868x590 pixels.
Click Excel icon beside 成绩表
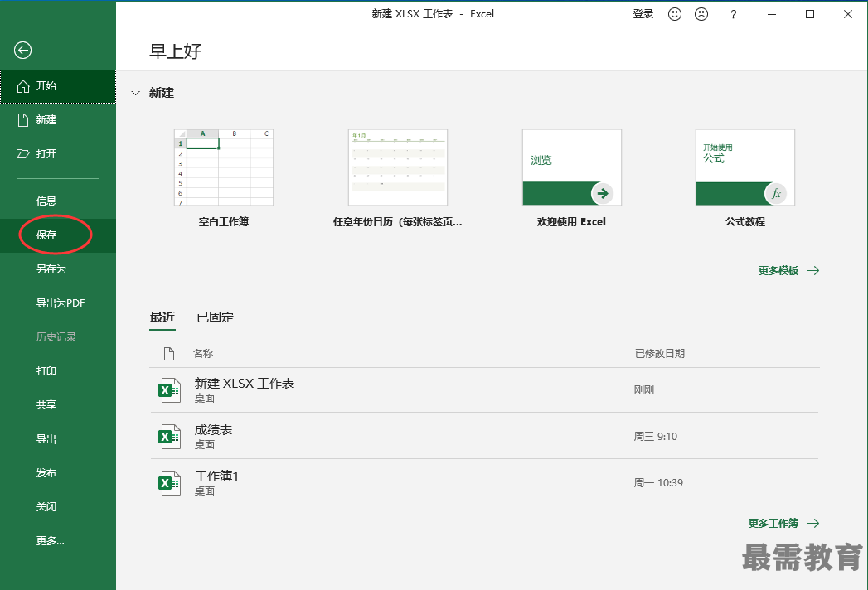click(x=169, y=438)
